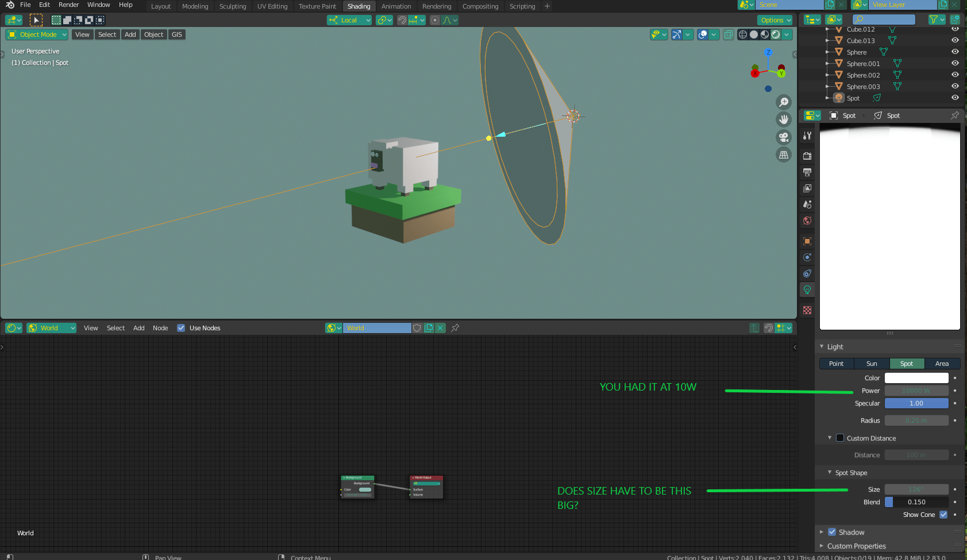Open the Physics properties tab

807,257
